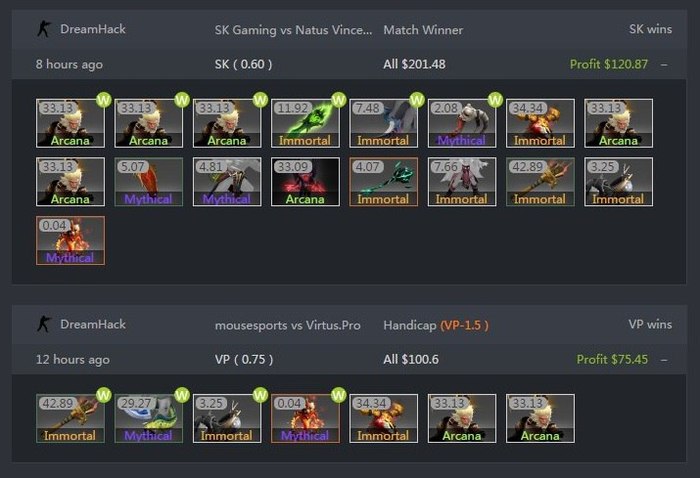This screenshot has width=700, height=478.
Task: Select the Mythical item priced 29.27
Action: click(149, 419)
